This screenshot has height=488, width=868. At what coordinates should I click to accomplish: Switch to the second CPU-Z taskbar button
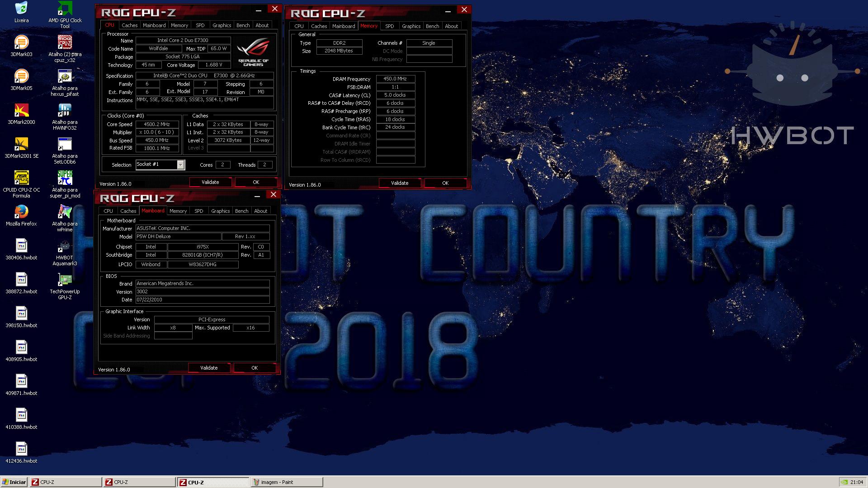click(140, 482)
